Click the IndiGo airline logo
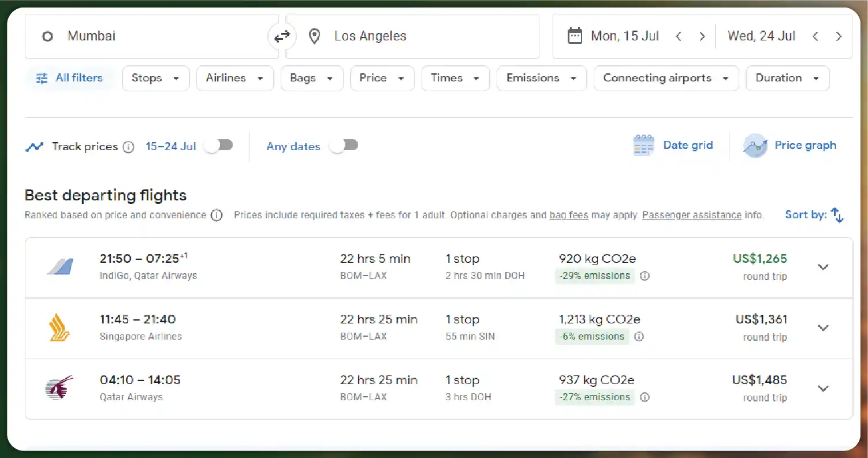868x458 pixels. [x=59, y=267]
